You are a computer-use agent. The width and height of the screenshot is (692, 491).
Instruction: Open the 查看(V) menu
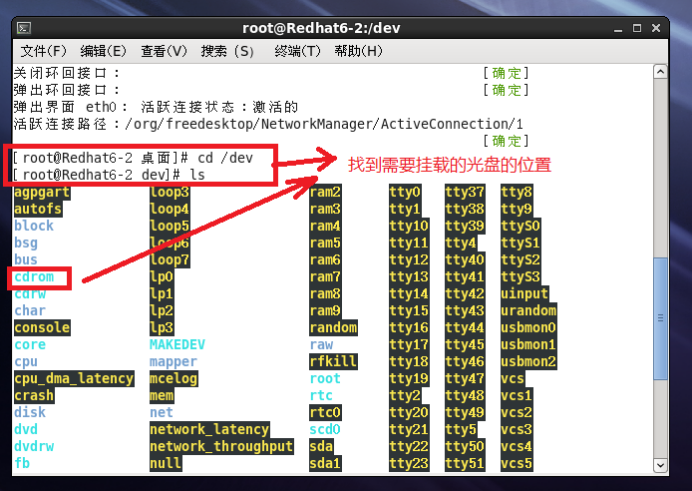(164, 51)
